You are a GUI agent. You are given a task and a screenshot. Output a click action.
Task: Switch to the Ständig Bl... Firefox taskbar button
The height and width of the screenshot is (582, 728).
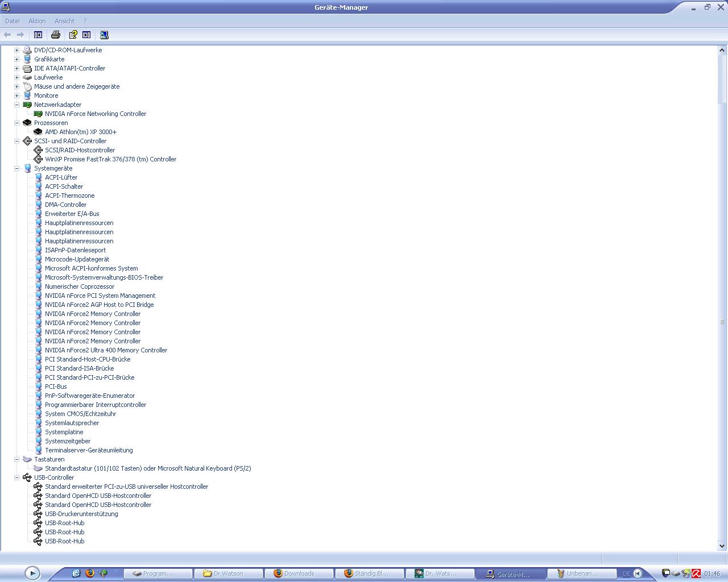pyautogui.click(x=370, y=573)
